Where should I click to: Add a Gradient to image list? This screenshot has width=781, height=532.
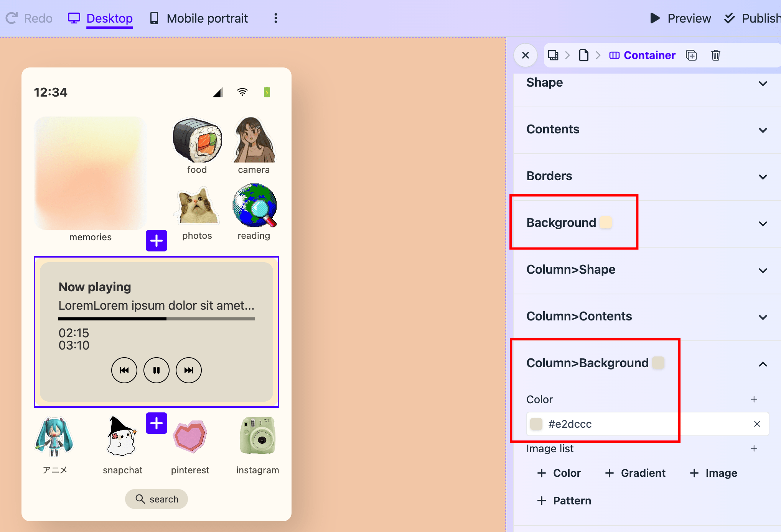(635, 473)
